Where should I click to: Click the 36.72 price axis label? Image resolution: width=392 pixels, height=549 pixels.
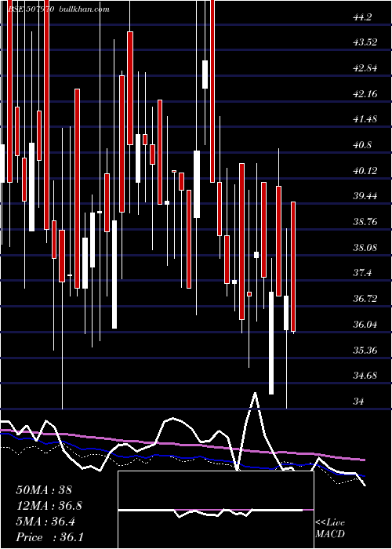click(x=365, y=299)
